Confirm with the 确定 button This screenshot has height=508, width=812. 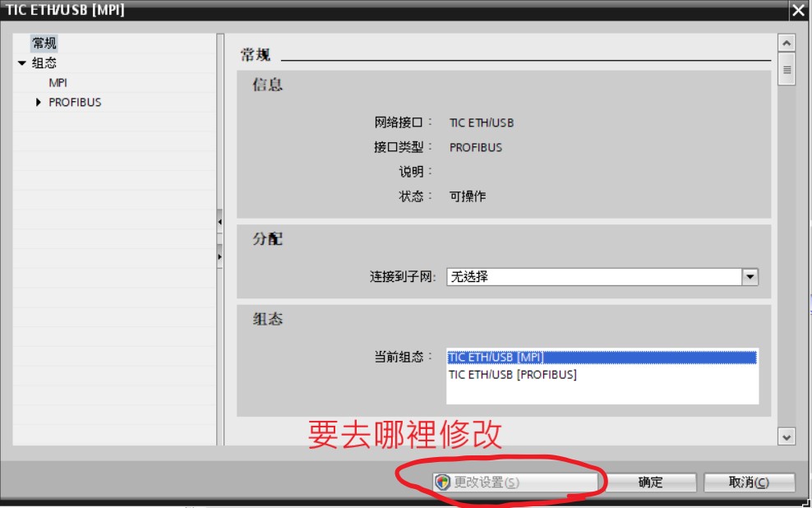(x=650, y=483)
